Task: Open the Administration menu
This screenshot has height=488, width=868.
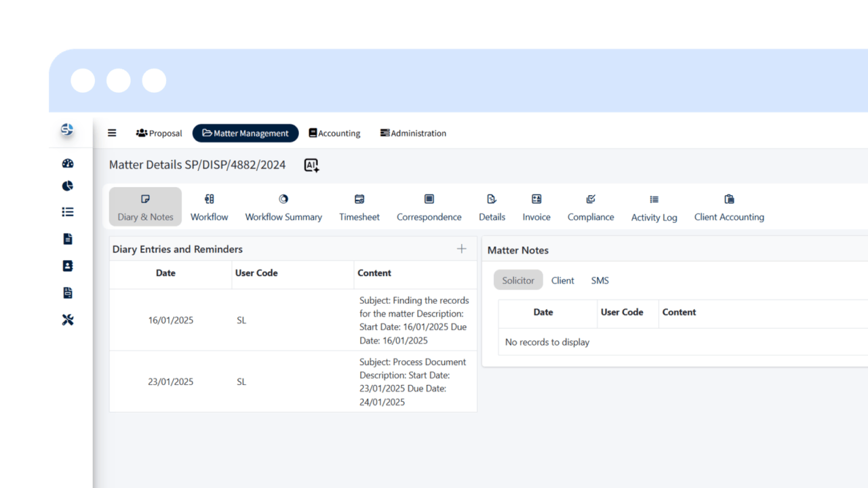Action: pos(413,134)
